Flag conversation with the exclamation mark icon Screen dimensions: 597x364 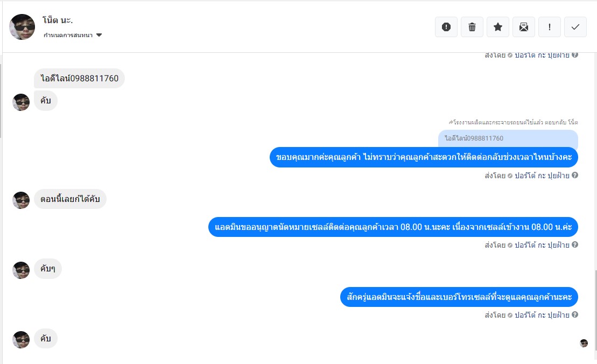(550, 27)
